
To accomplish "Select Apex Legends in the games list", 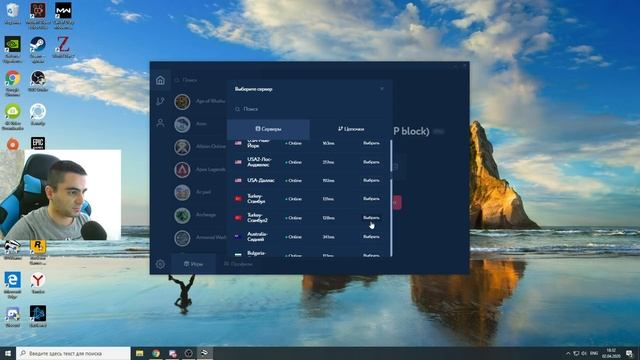I will click(200, 169).
